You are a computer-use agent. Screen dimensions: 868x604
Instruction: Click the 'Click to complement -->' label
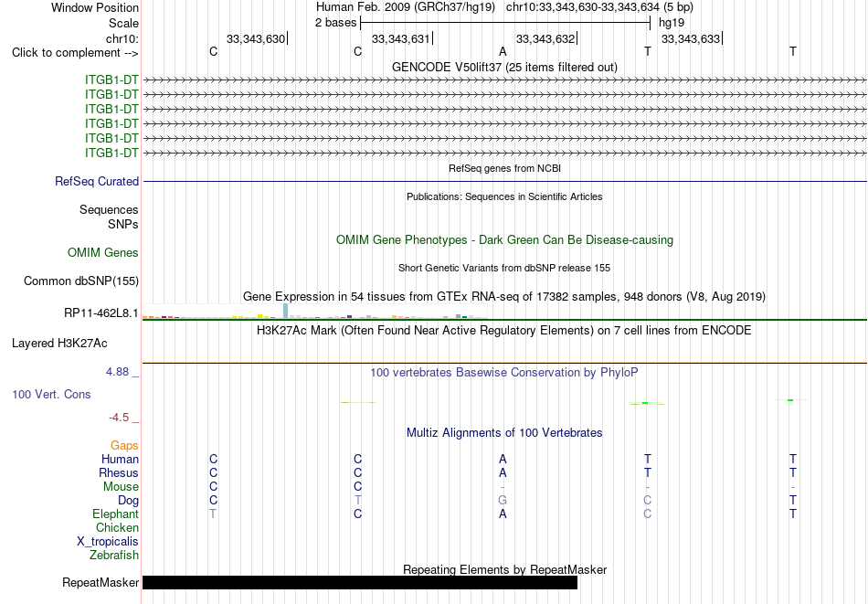(75, 53)
